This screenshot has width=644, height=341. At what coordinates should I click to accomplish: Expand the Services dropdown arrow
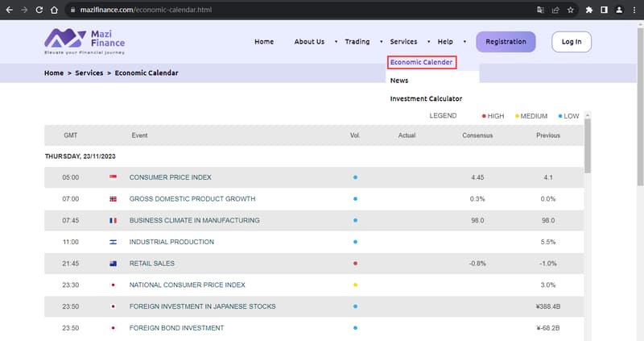[428, 42]
